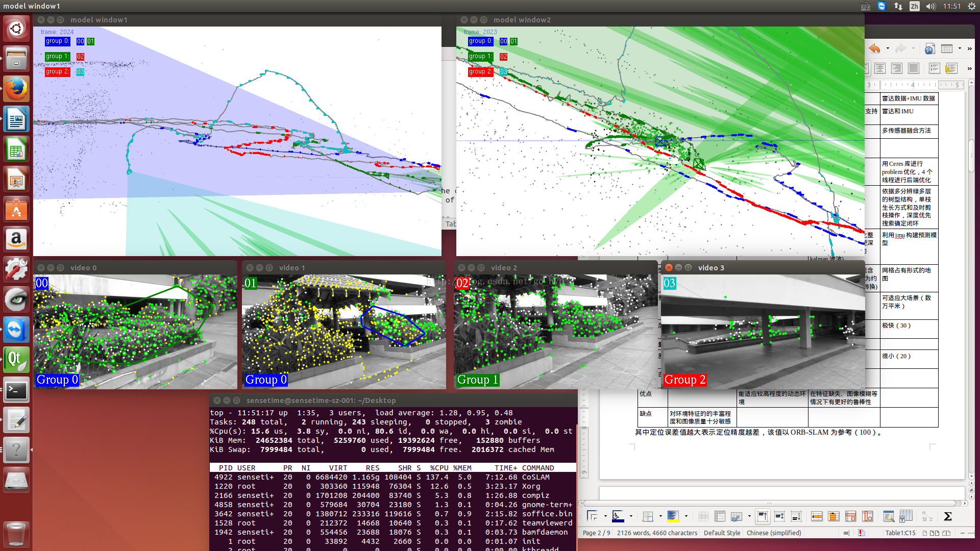Toggle center horizontal paragraph alignment
Image resolution: width=980 pixels, height=551 pixels.
(x=879, y=68)
